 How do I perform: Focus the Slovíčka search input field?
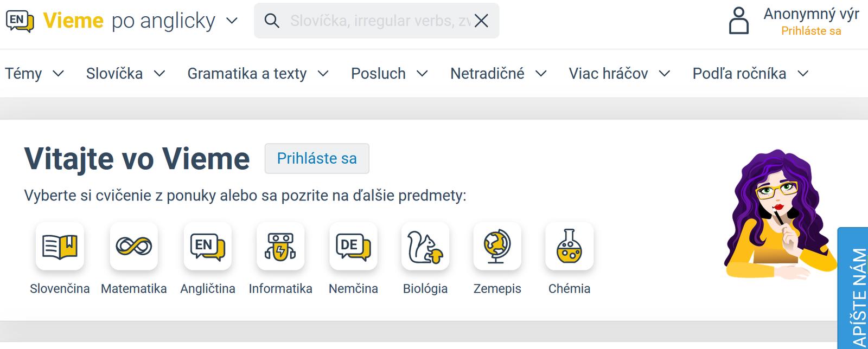380,21
